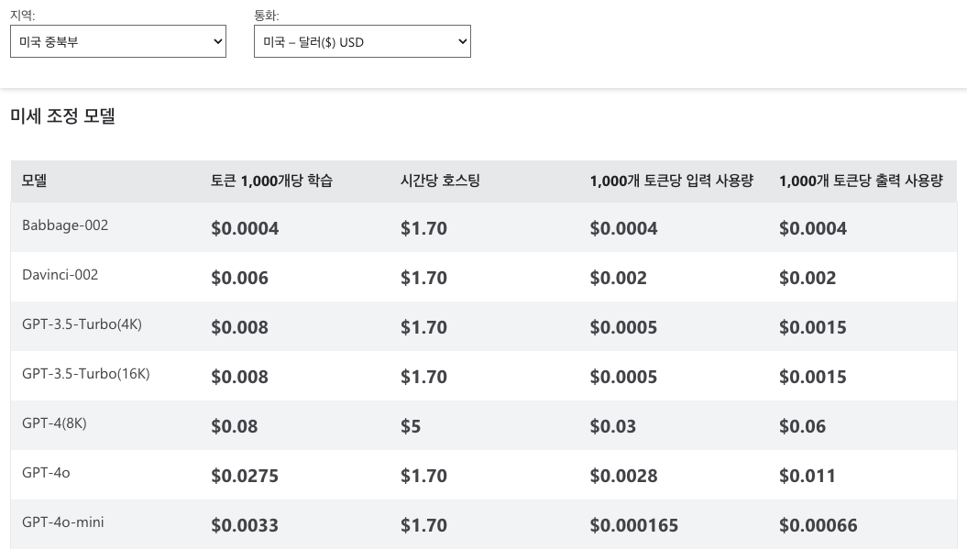Click Davinci-002 output usage price $0.002

click(808, 278)
